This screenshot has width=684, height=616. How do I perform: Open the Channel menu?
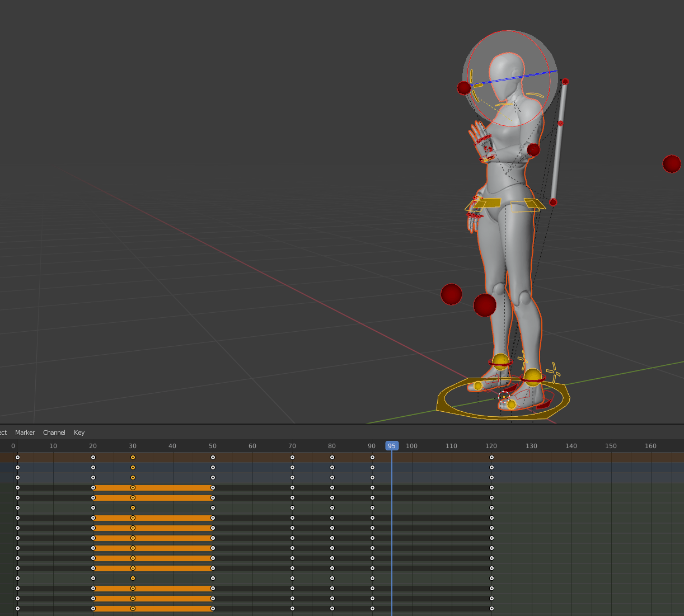click(54, 432)
